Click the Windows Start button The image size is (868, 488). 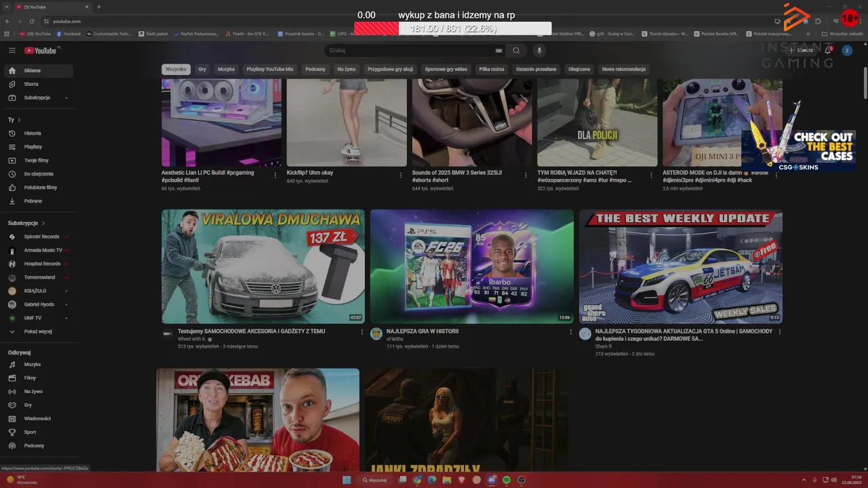click(x=347, y=480)
